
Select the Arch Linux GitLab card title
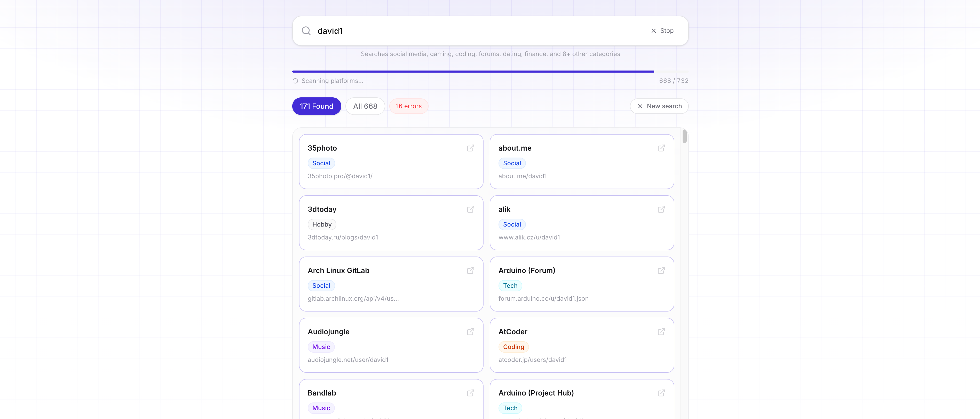[x=338, y=270]
